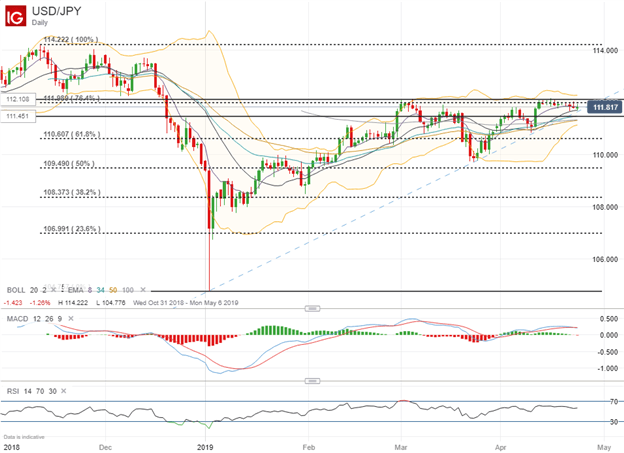Select the 112.108 horizontal line label

18,99
